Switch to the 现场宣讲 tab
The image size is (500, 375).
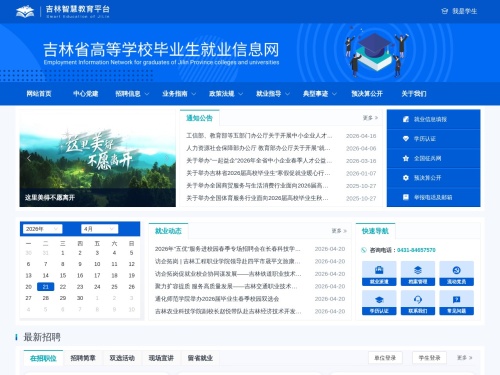coord(161,358)
